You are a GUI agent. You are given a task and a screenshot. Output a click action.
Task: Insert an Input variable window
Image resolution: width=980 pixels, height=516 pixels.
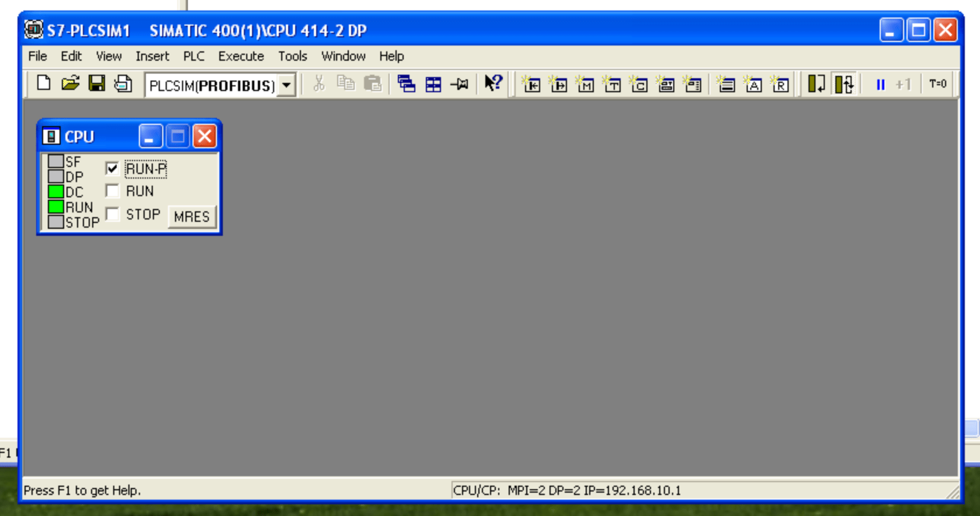pyautogui.click(x=531, y=84)
